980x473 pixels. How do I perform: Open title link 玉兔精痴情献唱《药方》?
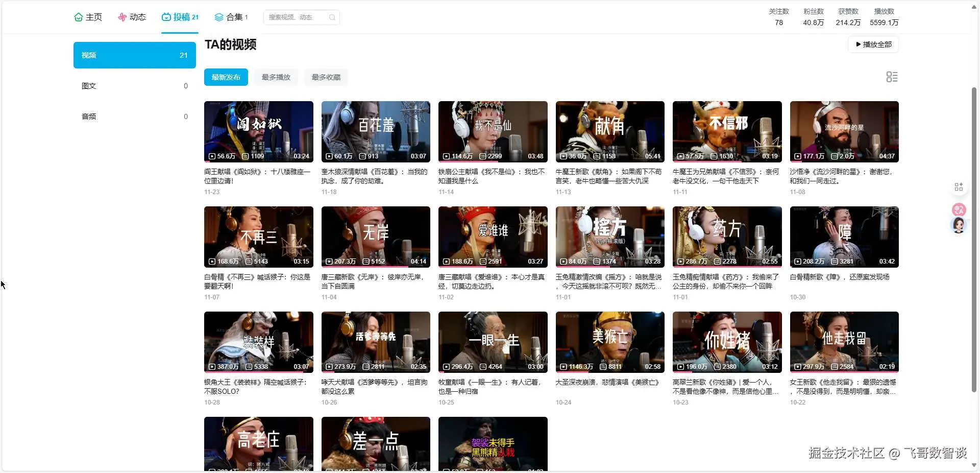tap(726, 281)
